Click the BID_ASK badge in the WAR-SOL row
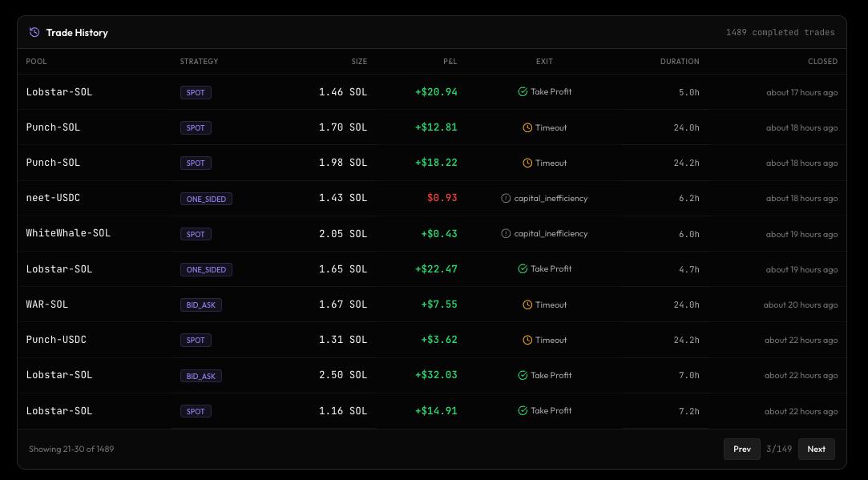 click(201, 305)
